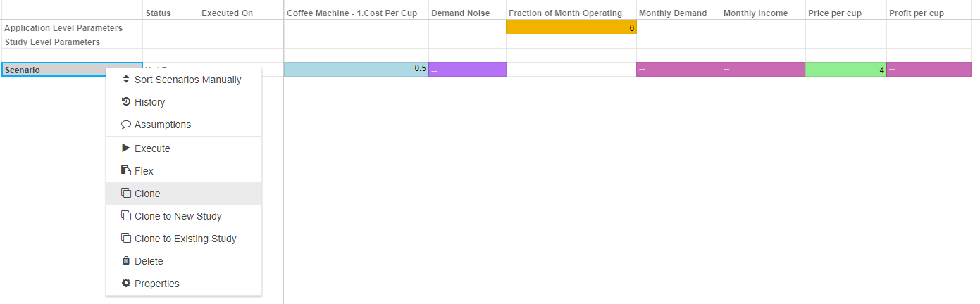Choose Clone to New Study
Viewport: 980px width, 304px height.
pyautogui.click(x=178, y=216)
